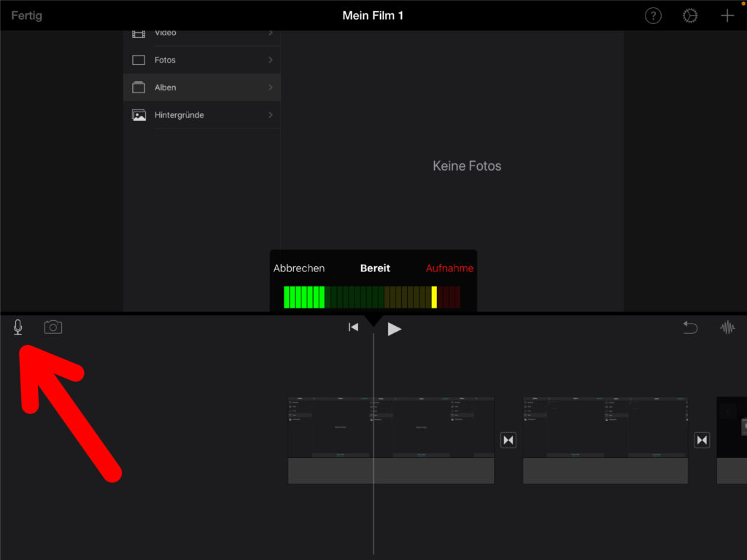This screenshot has width=747, height=560.
Task: Open project settings gear icon
Action: pyautogui.click(x=690, y=16)
